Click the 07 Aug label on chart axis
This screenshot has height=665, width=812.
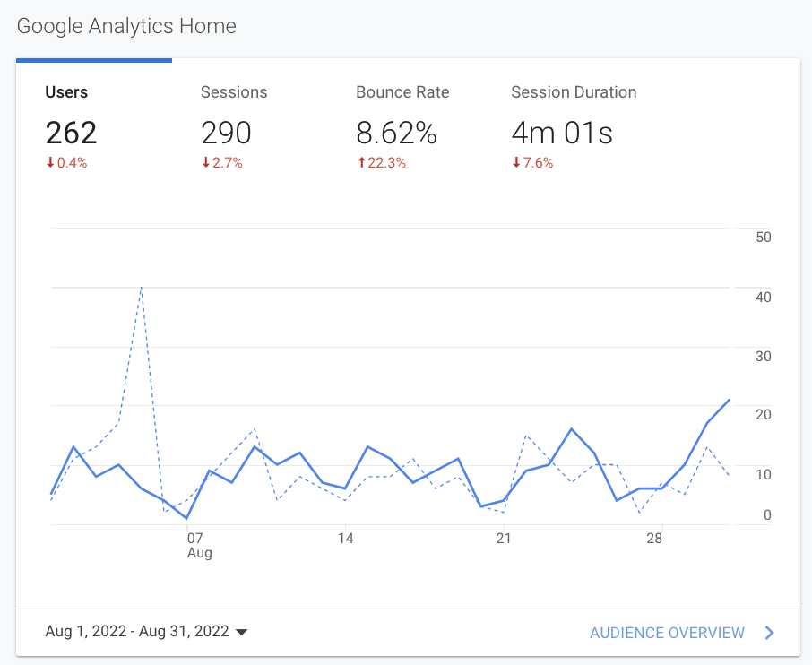(x=199, y=546)
